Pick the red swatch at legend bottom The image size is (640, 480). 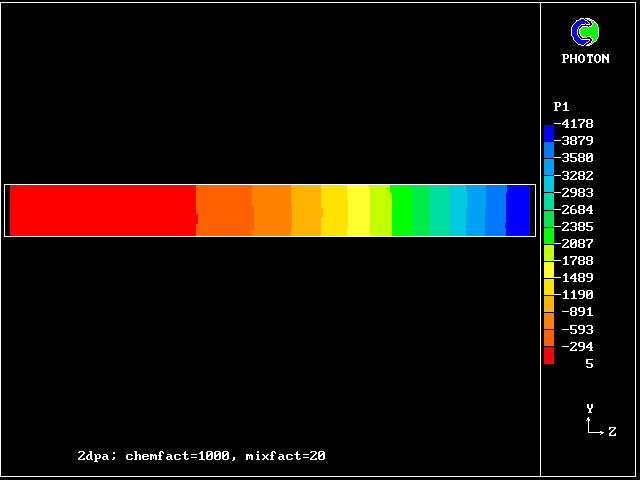click(x=549, y=355)
